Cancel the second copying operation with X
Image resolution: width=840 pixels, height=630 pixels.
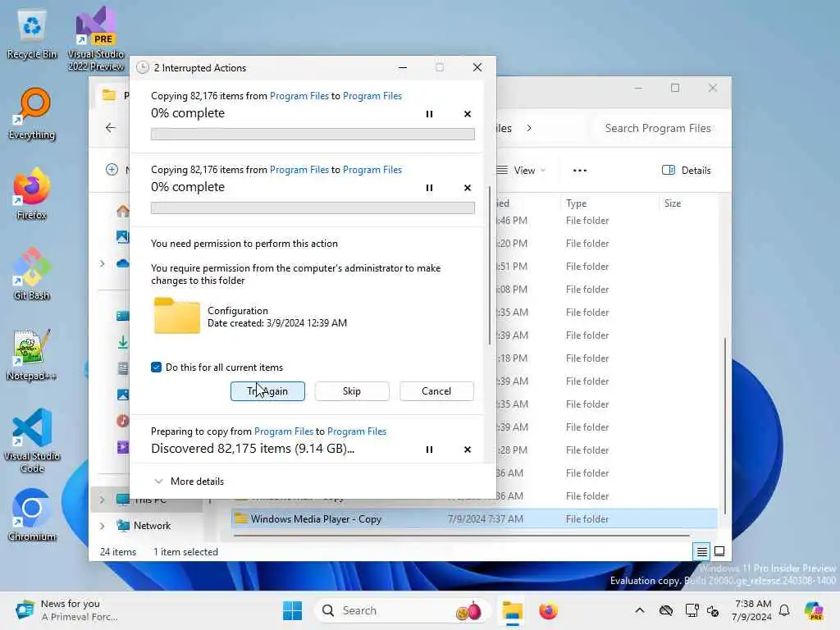tap(467, 188)
